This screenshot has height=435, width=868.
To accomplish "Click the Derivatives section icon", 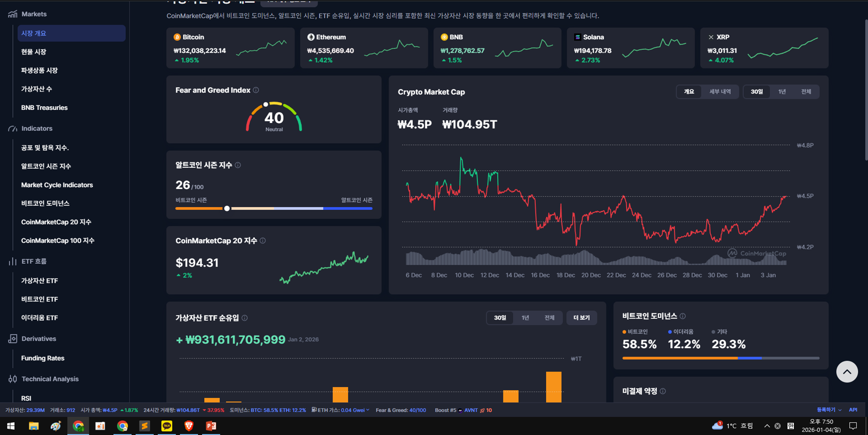I will coord(13,339).
